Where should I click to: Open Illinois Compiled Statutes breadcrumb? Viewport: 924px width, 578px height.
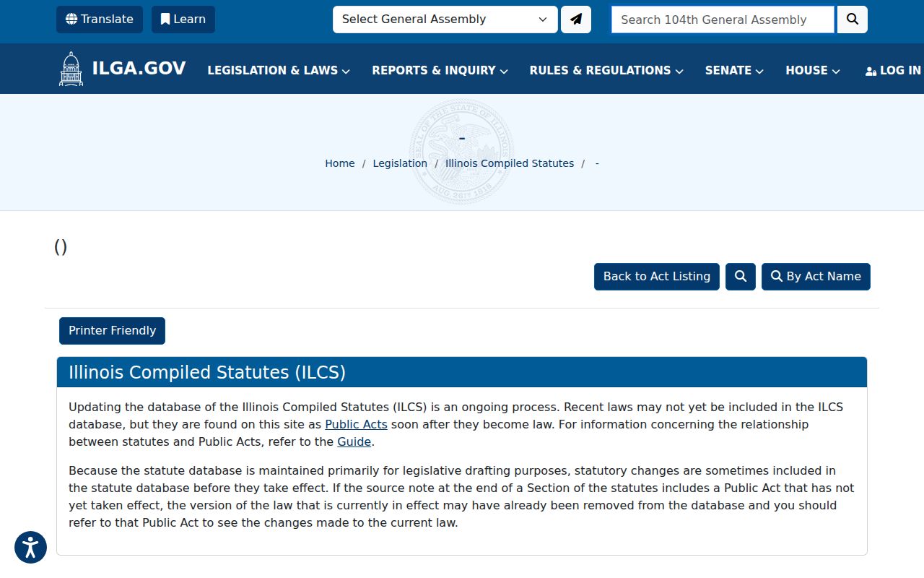click(x=510, y=163)
